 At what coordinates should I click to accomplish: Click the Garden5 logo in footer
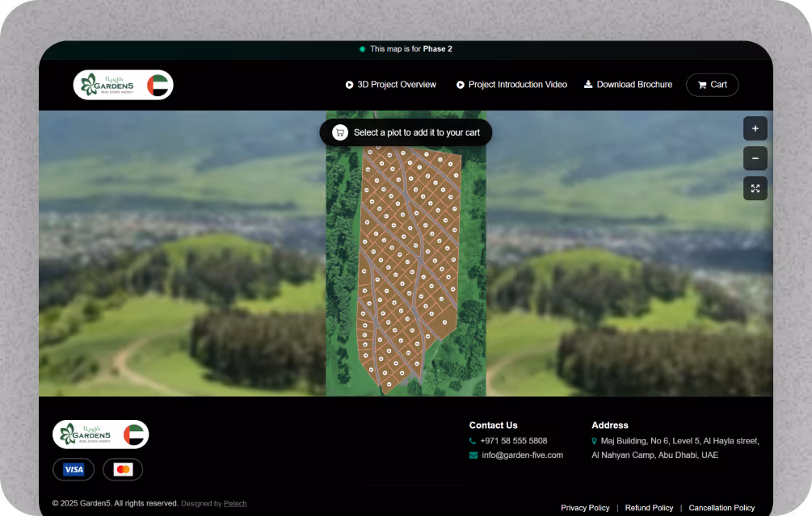pyautogui.click(x=100, y=434)
